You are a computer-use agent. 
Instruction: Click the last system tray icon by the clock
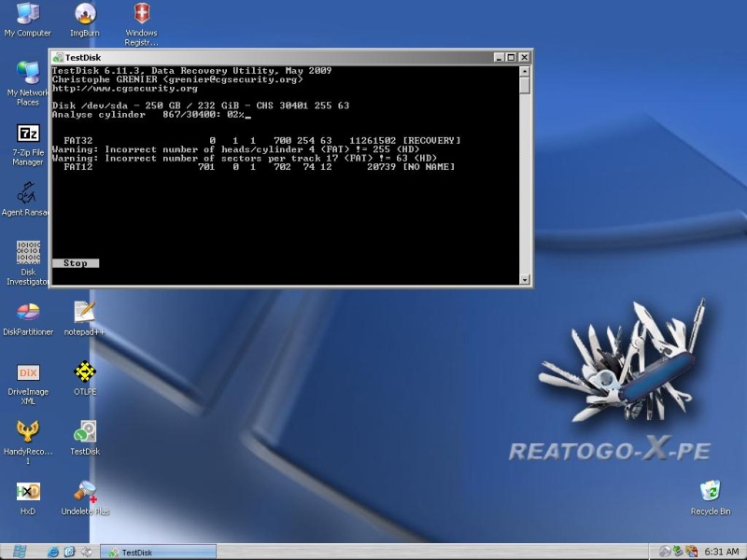point(692,552)
